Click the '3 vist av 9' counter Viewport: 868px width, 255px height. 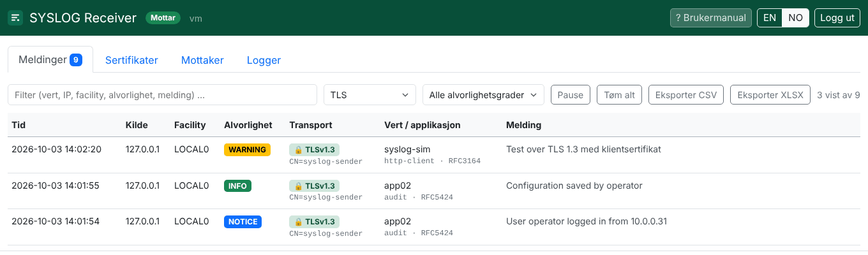[x=839, y=95]
